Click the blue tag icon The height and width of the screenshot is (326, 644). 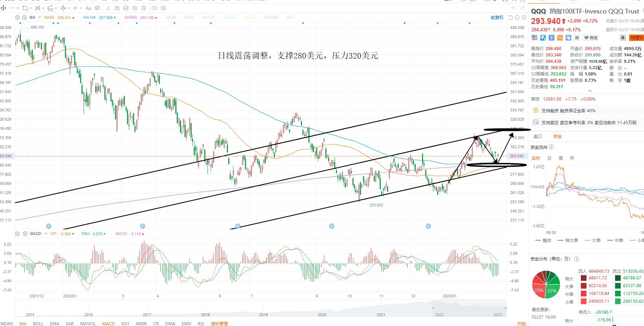(568, 38)
